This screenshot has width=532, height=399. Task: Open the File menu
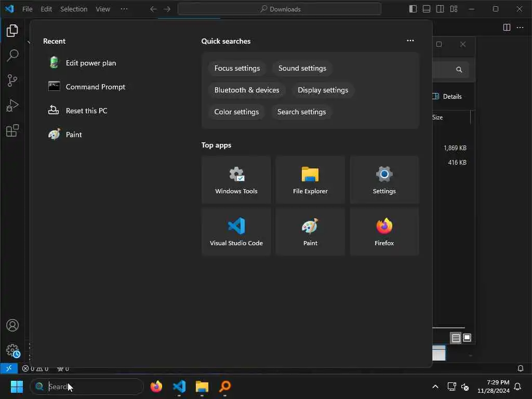[27, 9]
